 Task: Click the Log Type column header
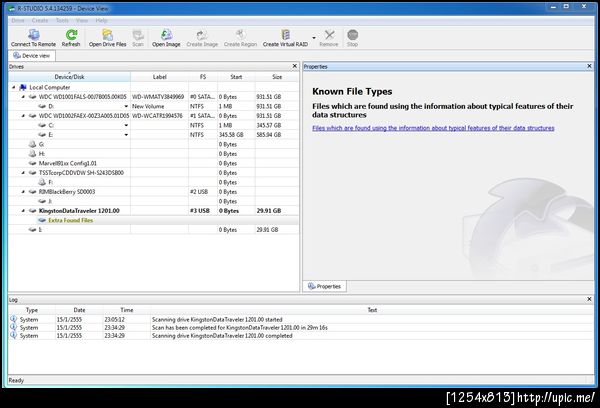(x=32, y=310)
